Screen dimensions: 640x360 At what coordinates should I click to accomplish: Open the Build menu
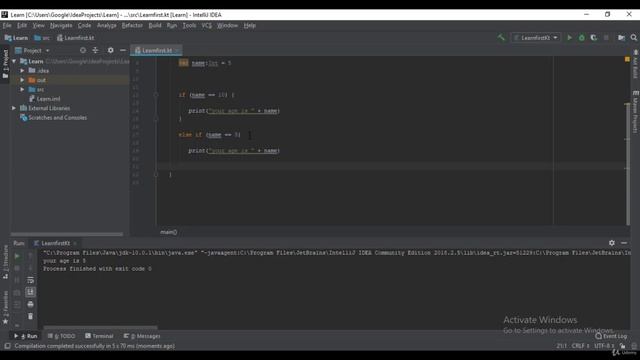point(155,25)
